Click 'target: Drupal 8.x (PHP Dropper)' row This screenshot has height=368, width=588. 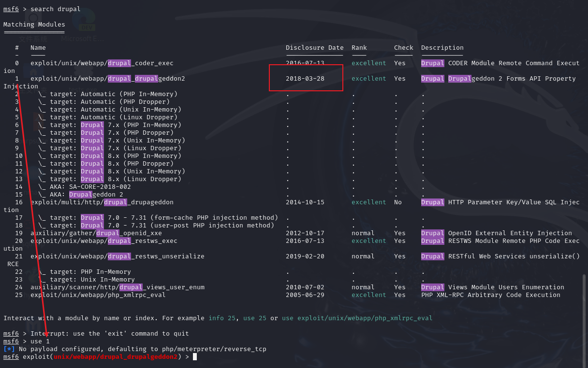106,164
